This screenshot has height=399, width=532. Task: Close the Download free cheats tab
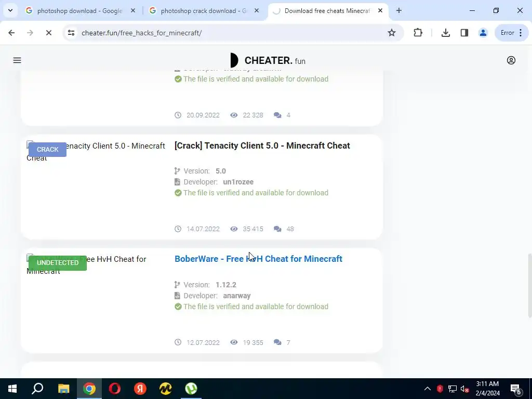[x=380, y=11]
